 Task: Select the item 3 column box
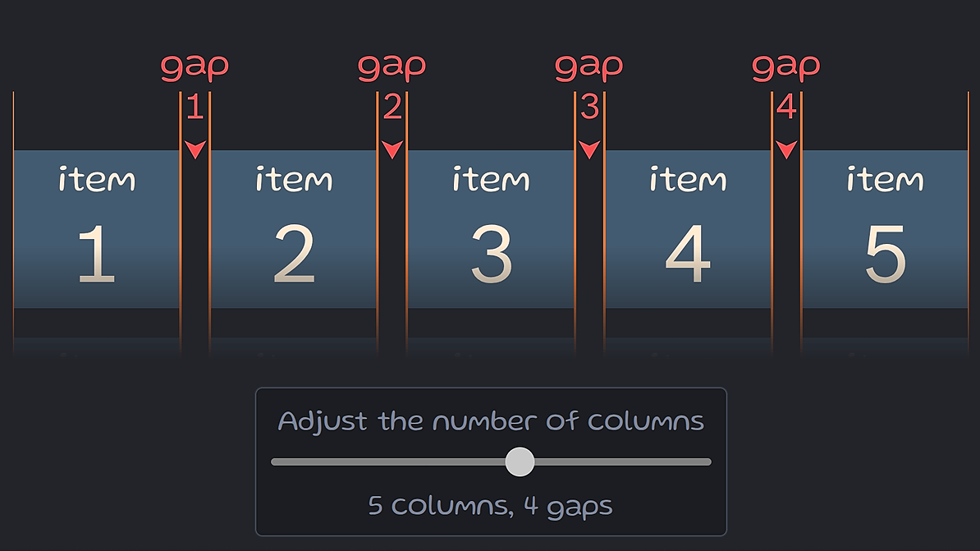pos(491,229)
